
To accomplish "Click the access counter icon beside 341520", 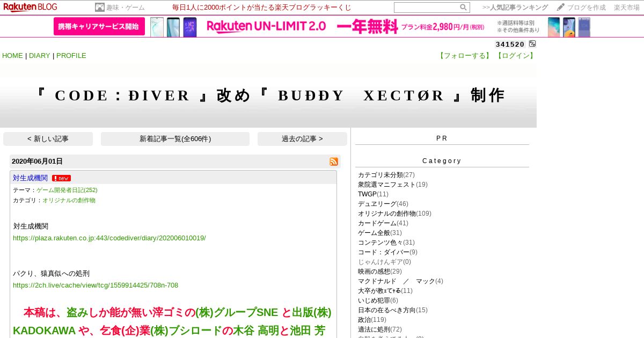I will [532, 44].
